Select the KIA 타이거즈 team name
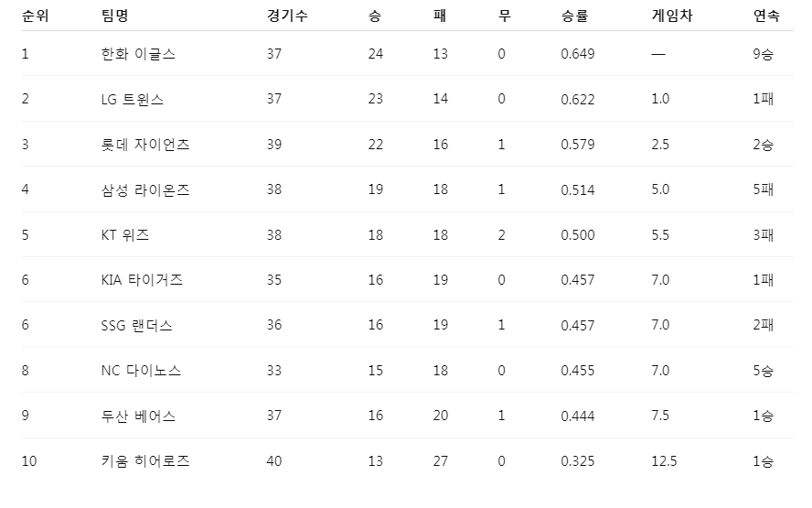This screenshot has height=508, width=812. (142, 280)
